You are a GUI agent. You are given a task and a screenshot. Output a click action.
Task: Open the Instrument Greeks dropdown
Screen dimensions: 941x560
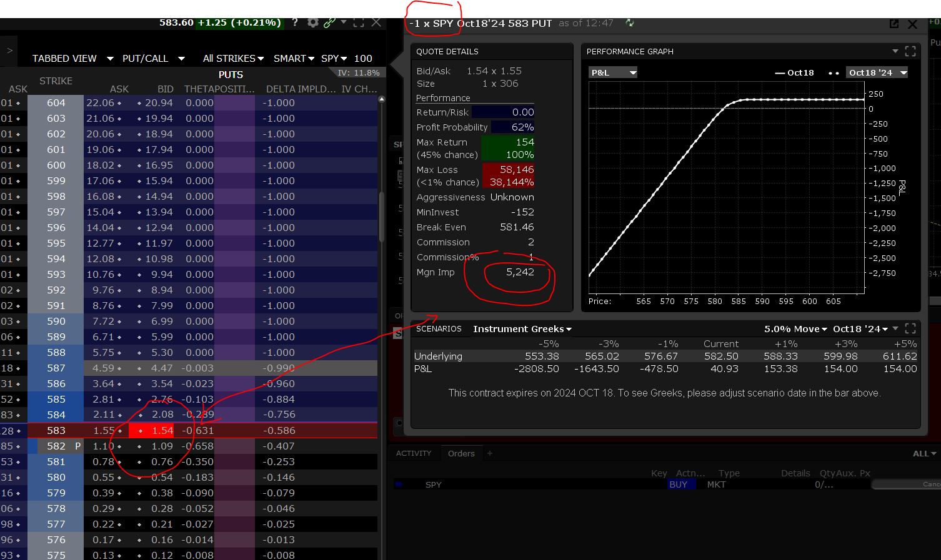pyautogui.click(x=522, y=329)
